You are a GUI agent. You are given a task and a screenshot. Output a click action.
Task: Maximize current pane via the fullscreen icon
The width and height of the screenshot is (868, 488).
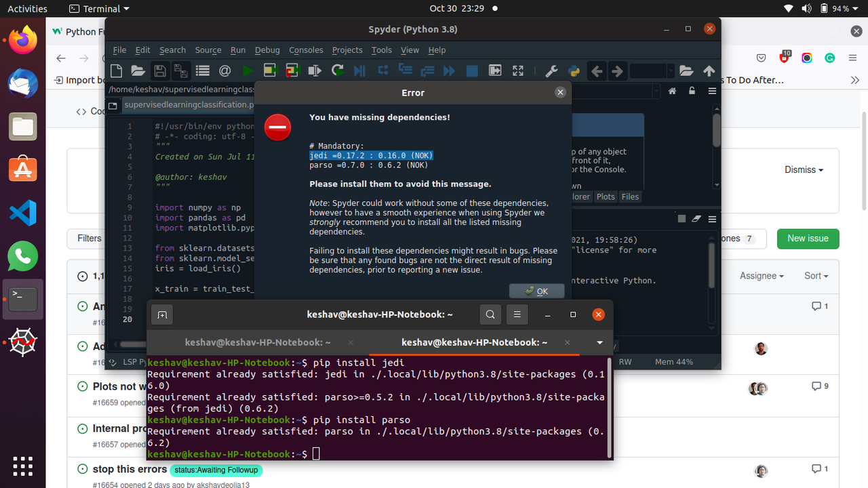click(x=517, y=70)
